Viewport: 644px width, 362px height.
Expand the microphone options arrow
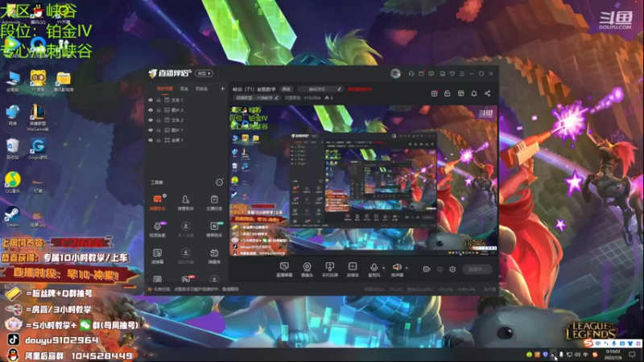click(x=384, y=268)
